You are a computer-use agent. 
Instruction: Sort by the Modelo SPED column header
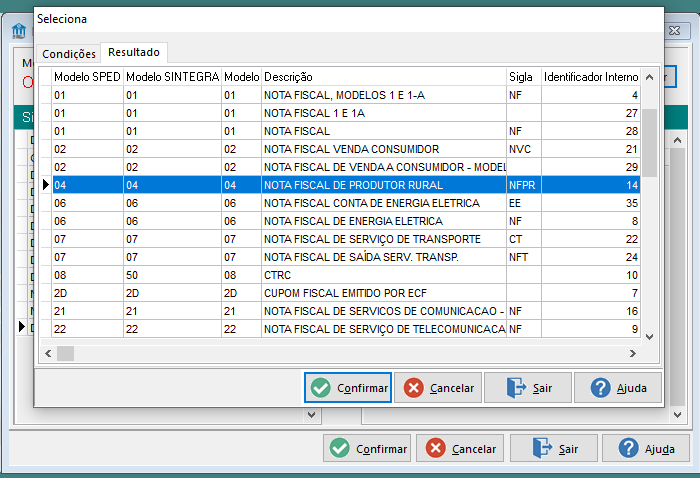[x=88, y=77]
